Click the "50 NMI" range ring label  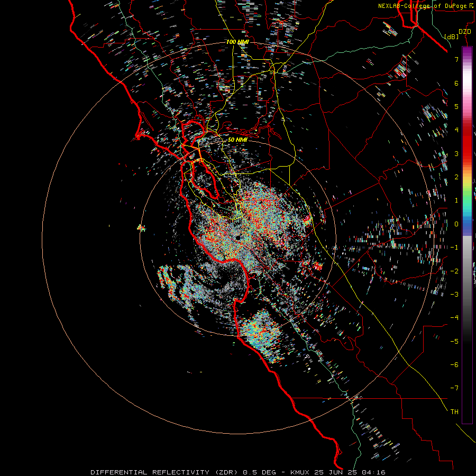coord(237,140)
